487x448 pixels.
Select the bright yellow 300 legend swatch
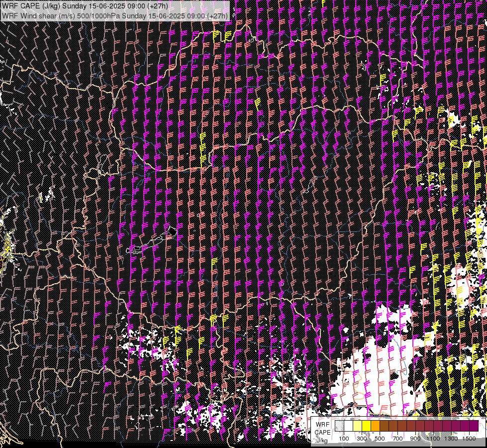click(x=367, y=426)
